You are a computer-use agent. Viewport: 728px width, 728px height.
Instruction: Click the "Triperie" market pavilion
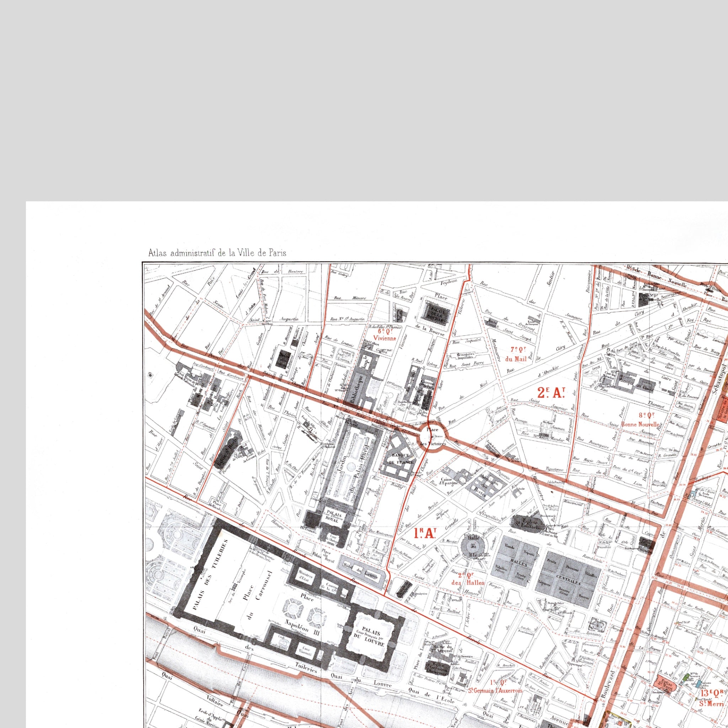[x=529, y=553]
